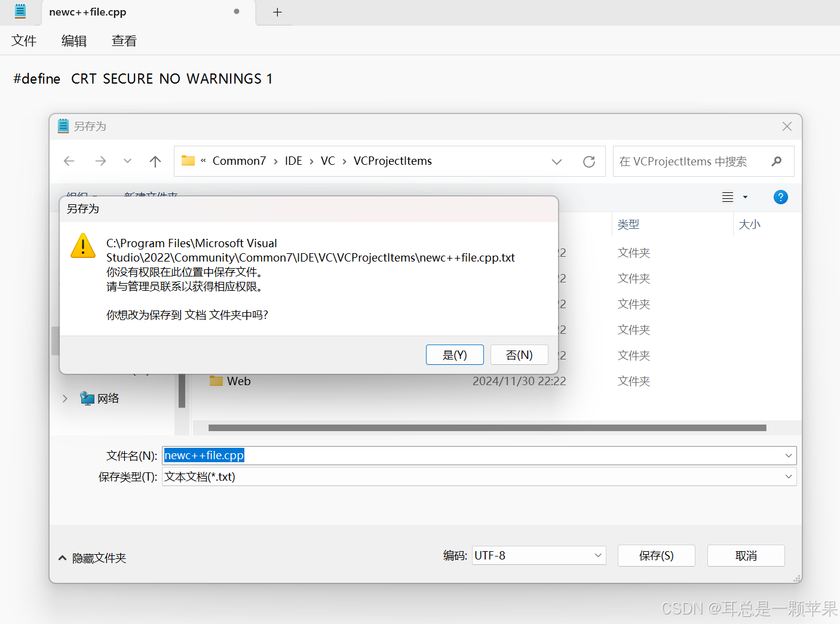Click No (否) in the permission prompt

coord(519,355)
